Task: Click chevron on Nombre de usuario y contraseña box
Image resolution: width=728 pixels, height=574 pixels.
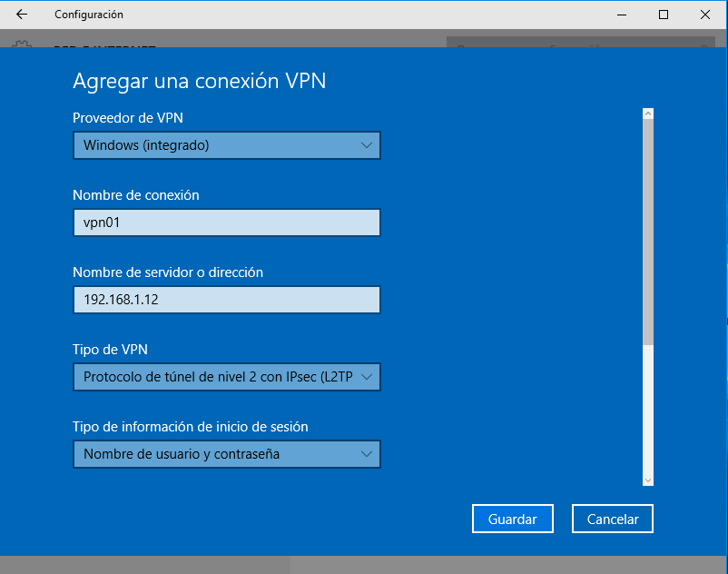Action: point(367,454)
